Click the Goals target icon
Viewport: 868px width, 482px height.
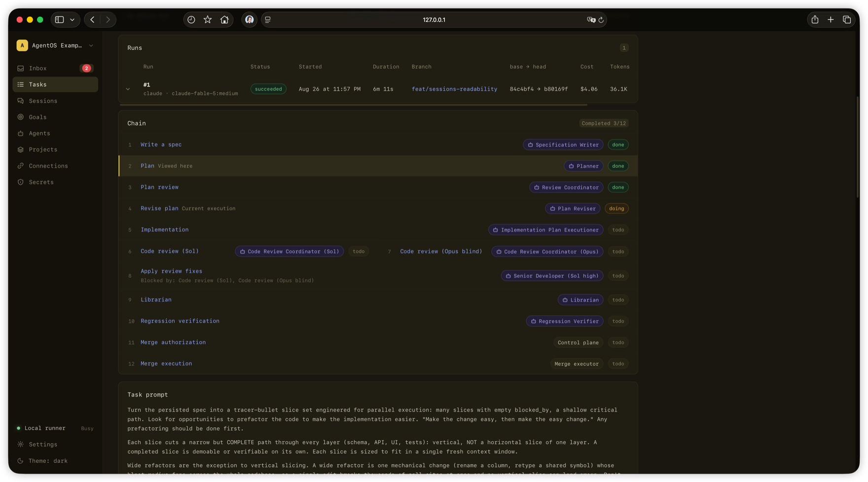tap(21, 117)
